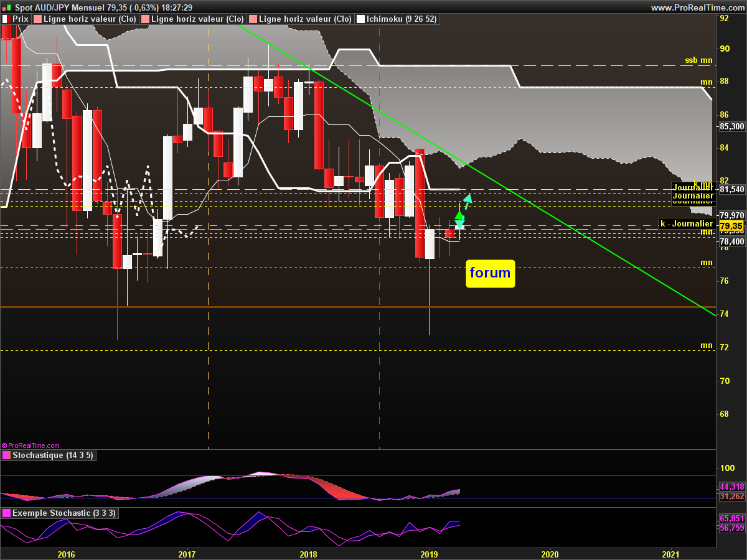Open the Prix price legend label
The height and width of the screenshot is (560, 747).
[21, 19]
